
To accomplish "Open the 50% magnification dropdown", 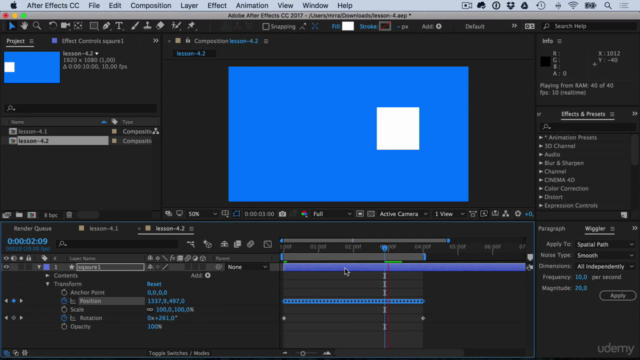I will point(202,214).
